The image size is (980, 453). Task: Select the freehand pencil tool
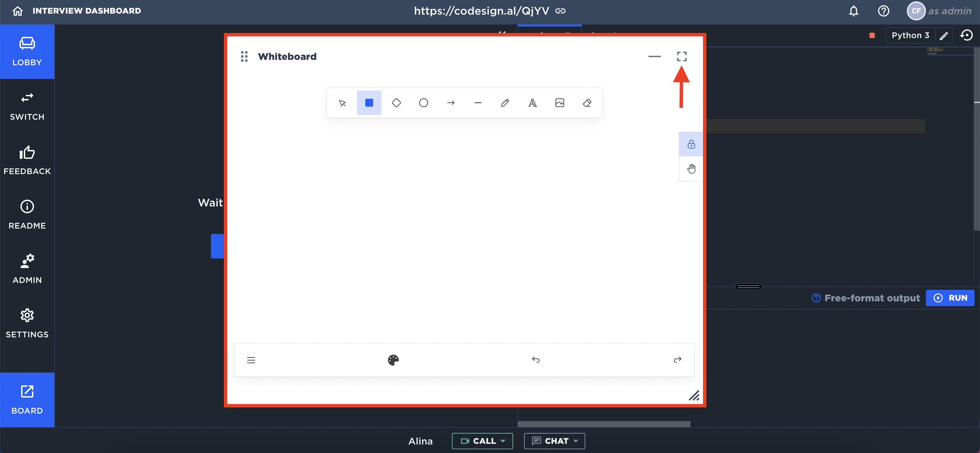(x=505, y=103)
